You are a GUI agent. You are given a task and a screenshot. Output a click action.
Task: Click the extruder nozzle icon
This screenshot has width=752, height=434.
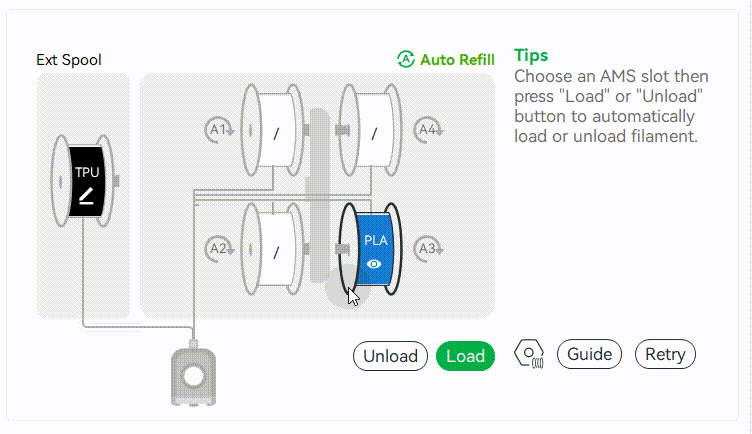click(x=193, y=374)
